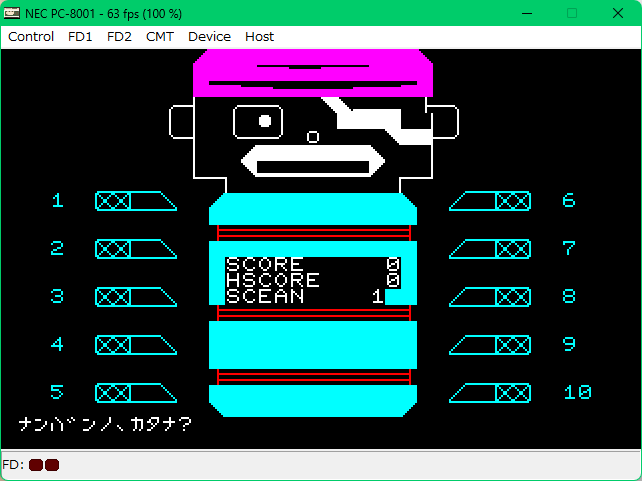The height and width of the screenshot is (481, 642).
Task: Open the FD1 menu
Action: 80,37
